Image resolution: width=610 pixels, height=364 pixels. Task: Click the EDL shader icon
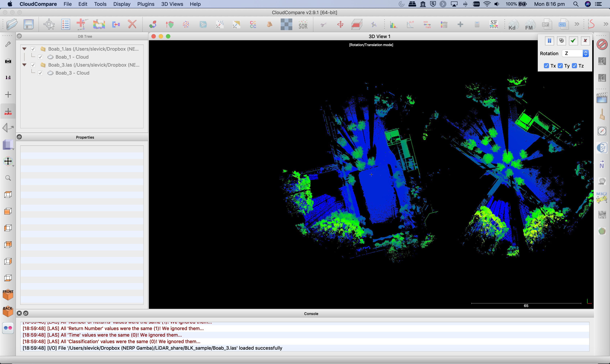(602, 61)
